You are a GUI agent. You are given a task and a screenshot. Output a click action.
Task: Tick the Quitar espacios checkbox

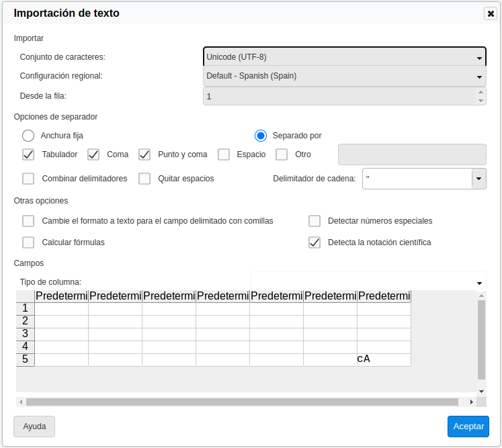144,179
